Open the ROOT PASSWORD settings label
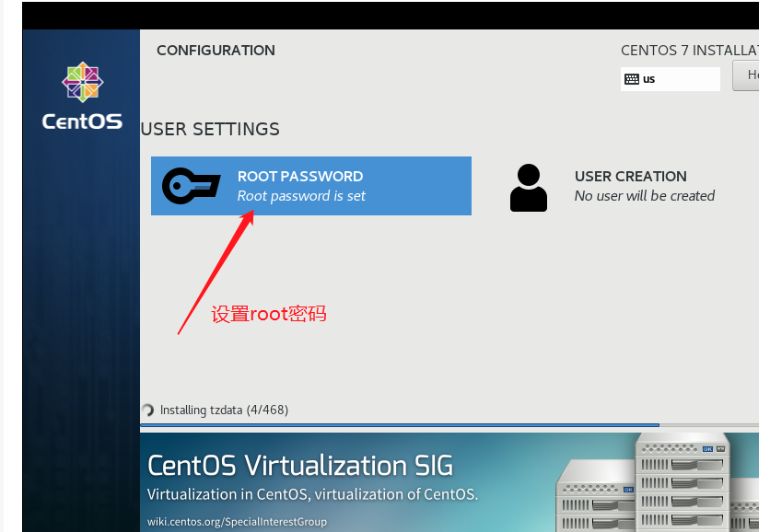770x532 pixels. (x=300, y=176)
